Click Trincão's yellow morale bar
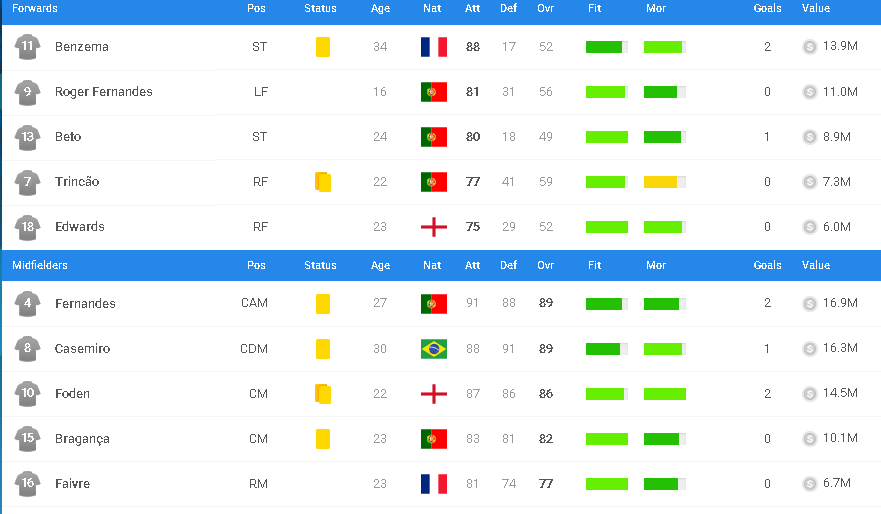Image resolution: width=881 pixels, height=514 pixels. (665, 182)
